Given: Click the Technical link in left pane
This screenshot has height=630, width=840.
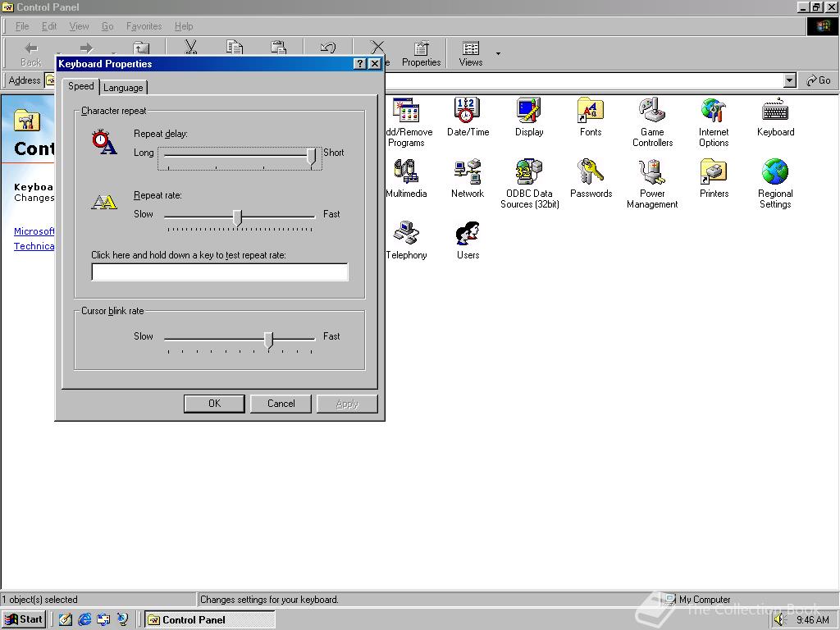Looking at the screenshot, I should pyautogui.click(x=34, y=246).
